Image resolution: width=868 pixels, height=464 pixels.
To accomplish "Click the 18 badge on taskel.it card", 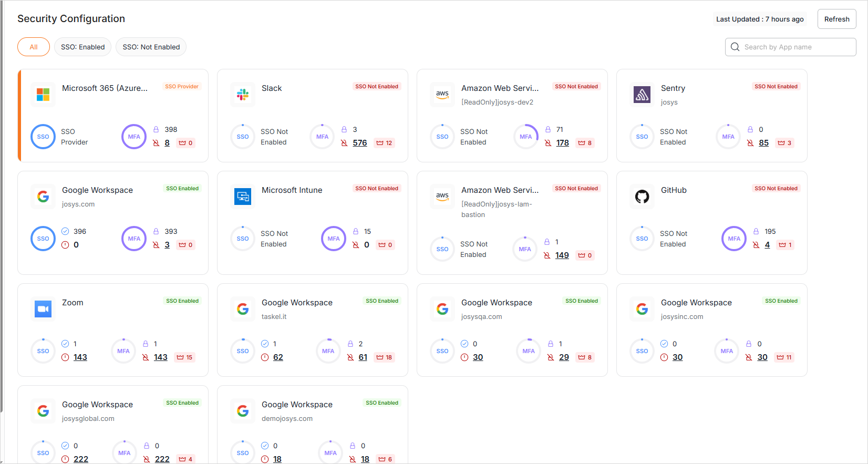I will (x=385, y=357).
